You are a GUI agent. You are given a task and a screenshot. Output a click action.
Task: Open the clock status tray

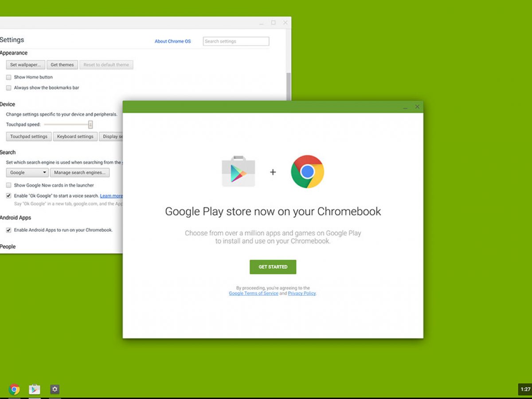coord(525,389)
